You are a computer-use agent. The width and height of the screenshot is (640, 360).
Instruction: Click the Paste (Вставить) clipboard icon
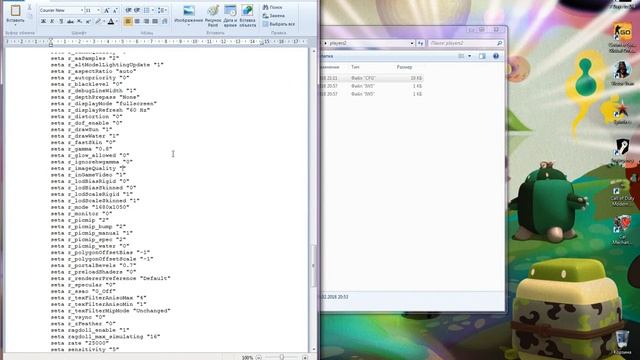point(16,10)
